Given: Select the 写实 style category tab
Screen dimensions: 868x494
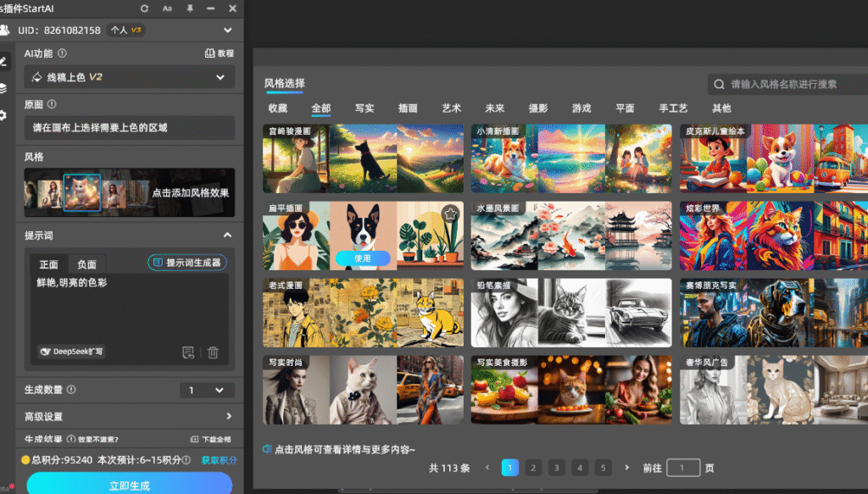Looking at the screenshot, I should [364, 108].
